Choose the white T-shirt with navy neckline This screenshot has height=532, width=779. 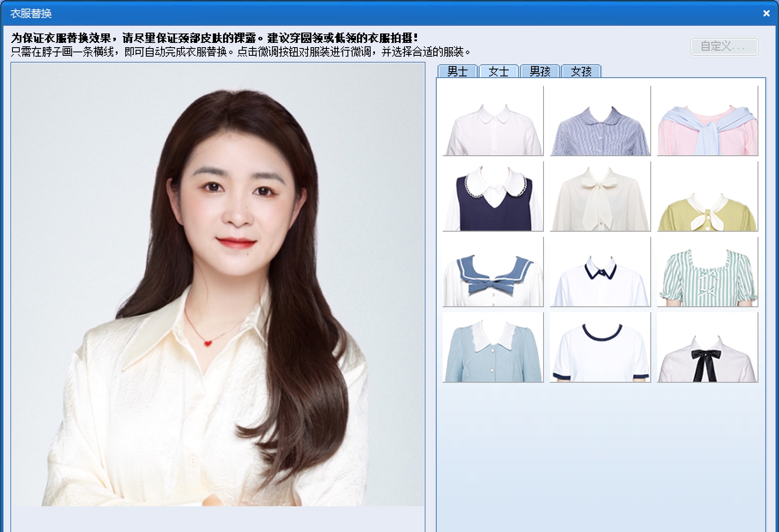(x=600, y=348)
